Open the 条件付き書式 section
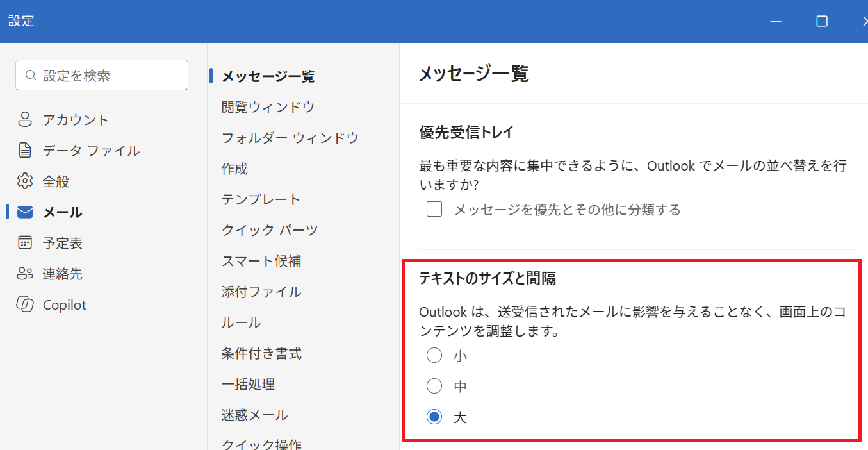This screenshot has width=868, height=450. (x=261, y=353)
